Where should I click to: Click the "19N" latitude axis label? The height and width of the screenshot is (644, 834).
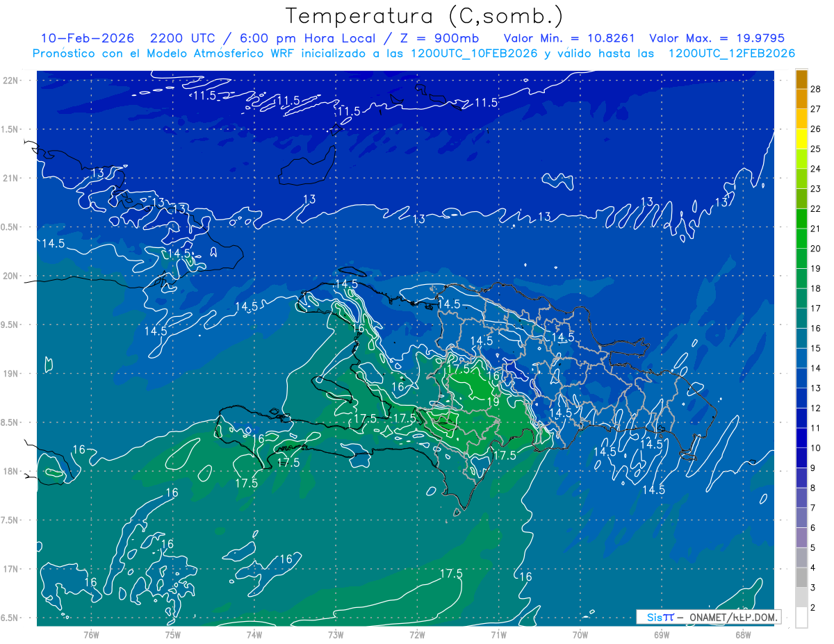coord(10,374)
